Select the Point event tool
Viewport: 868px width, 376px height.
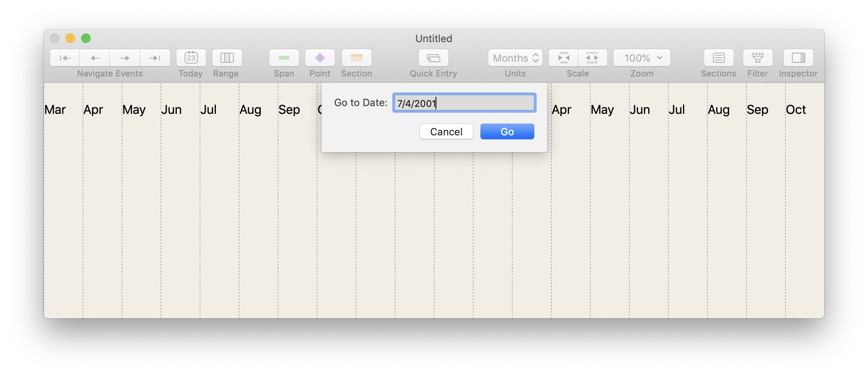click(319, 58)
